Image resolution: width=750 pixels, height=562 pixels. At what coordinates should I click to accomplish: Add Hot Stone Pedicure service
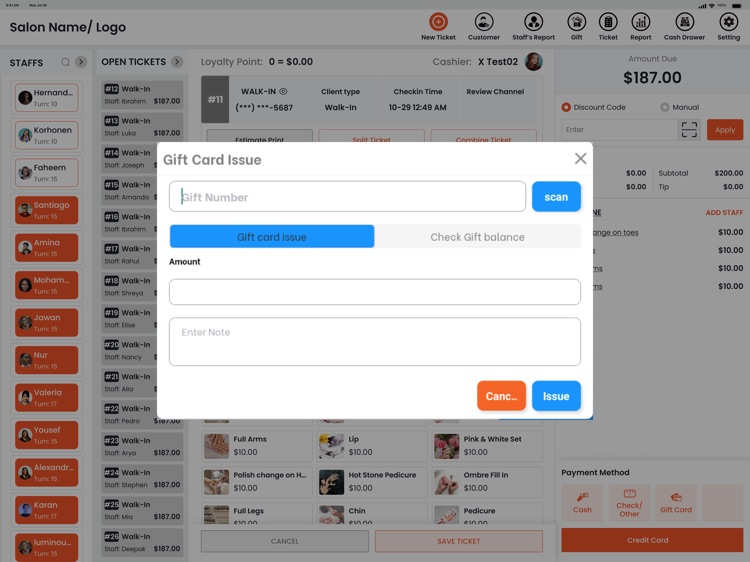point(372,482)
